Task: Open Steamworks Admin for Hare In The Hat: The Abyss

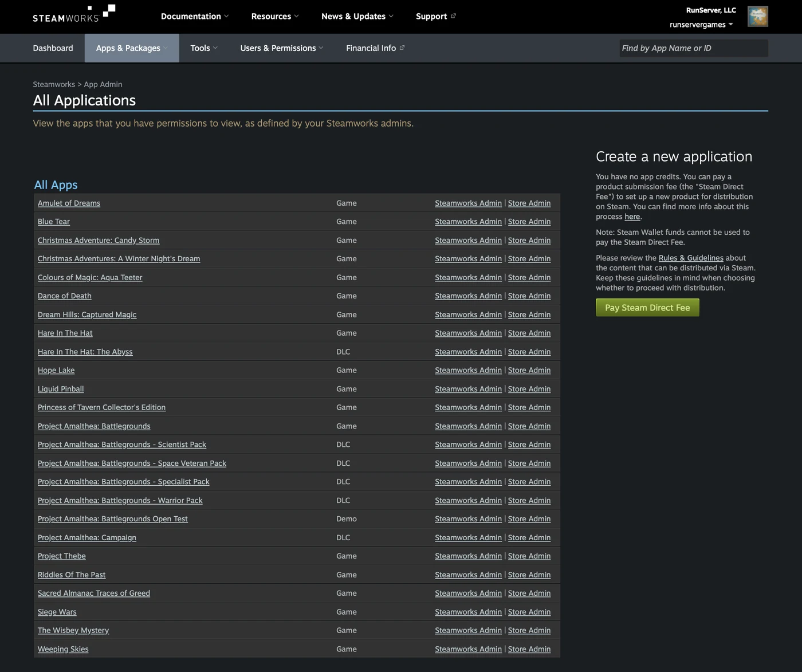Action: click(468, 352)
